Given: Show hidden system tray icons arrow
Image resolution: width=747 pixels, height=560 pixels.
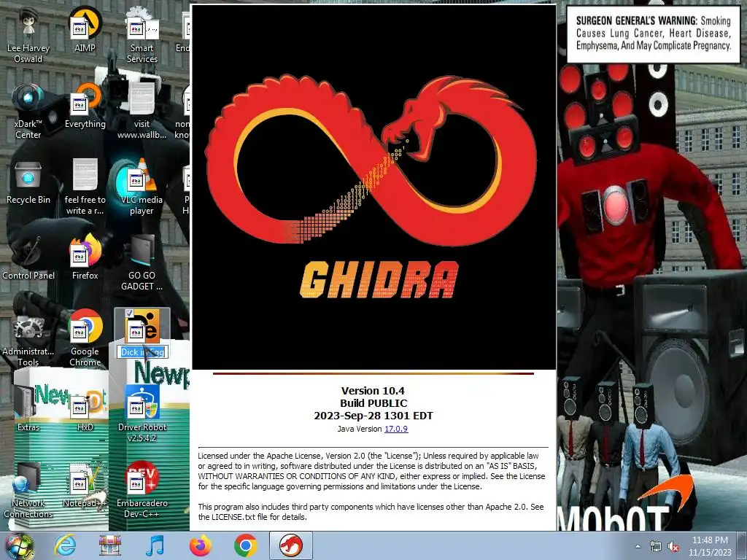Looking at the screenshot, I should (x=638, y=546).
